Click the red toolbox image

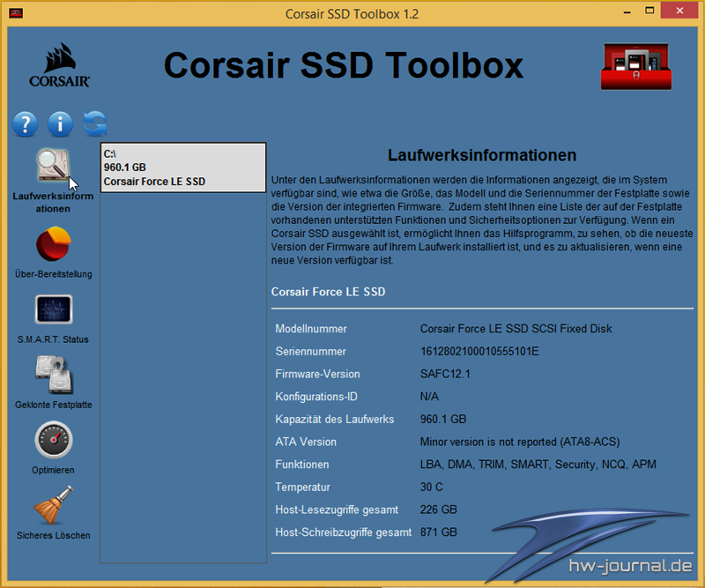(x=636, y=67)
